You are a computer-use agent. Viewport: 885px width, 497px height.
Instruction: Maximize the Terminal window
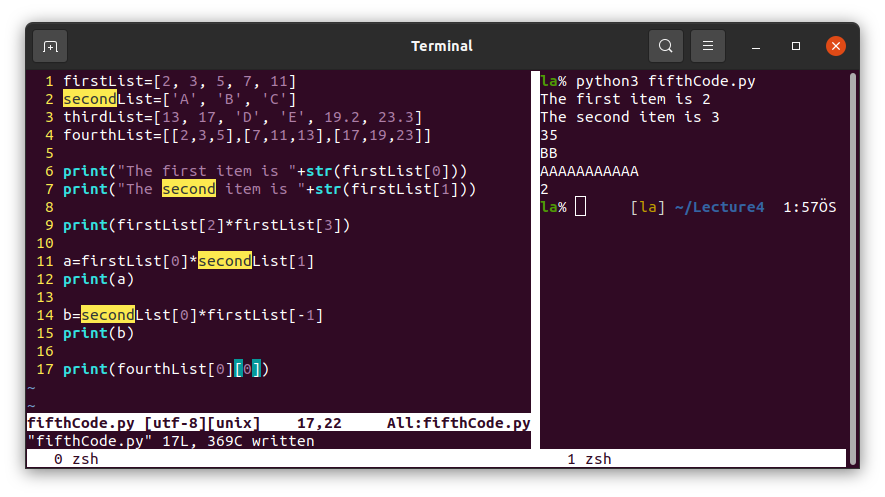[796, 46]
